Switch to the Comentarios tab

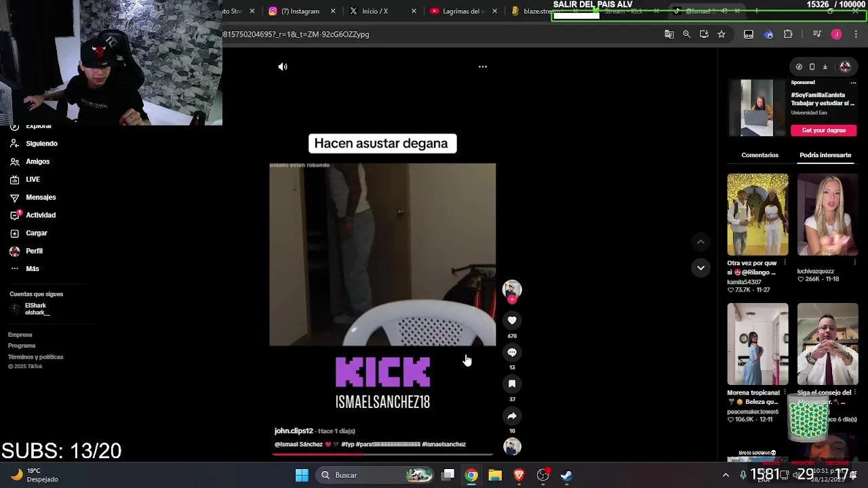click(759, 155)
